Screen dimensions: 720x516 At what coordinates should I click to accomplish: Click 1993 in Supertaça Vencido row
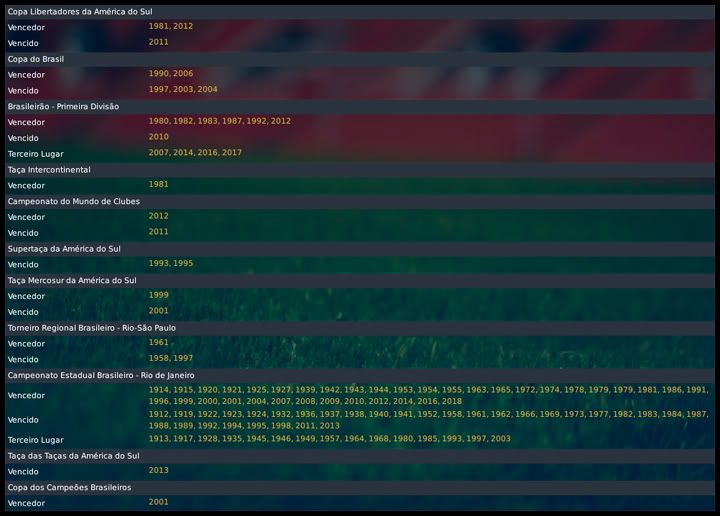click(158, 264)
